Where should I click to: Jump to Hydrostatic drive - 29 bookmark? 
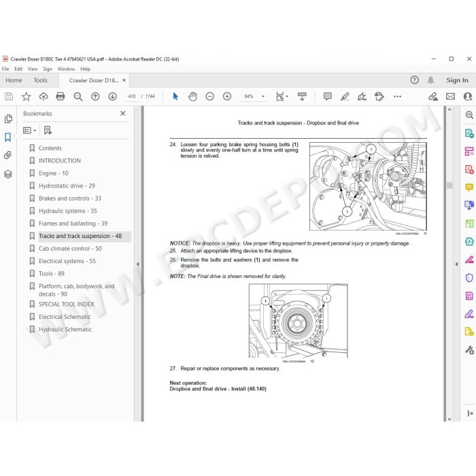coord(67,186)
